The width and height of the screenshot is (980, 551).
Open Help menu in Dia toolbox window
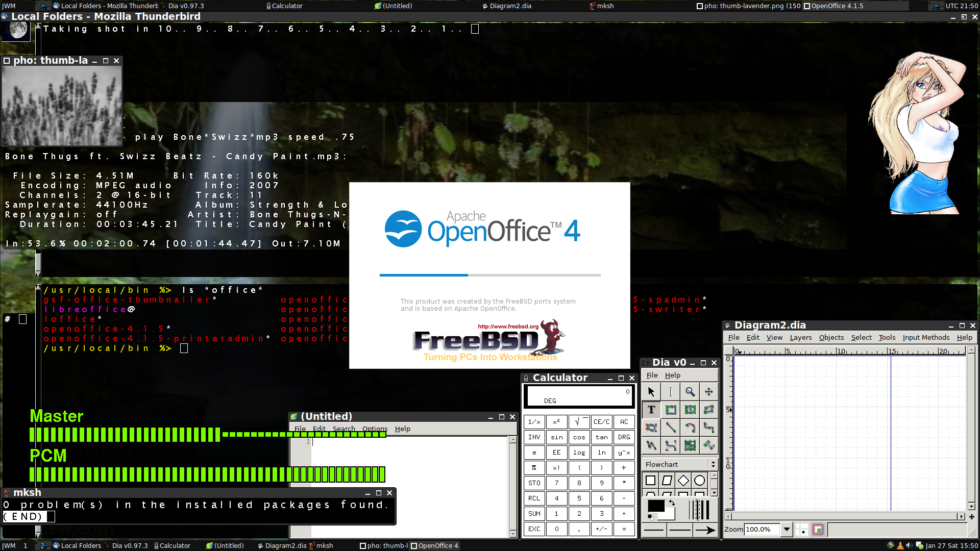[672, 375]
